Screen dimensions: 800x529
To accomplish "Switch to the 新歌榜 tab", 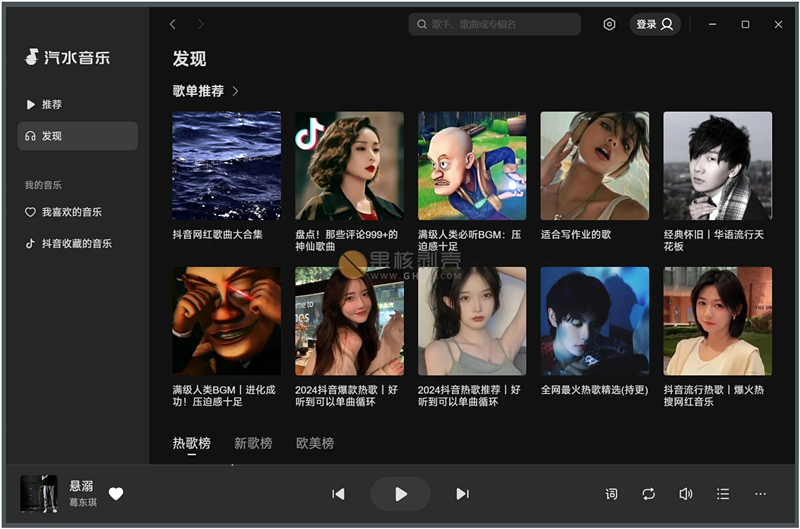I will click(x=253, y=443).
